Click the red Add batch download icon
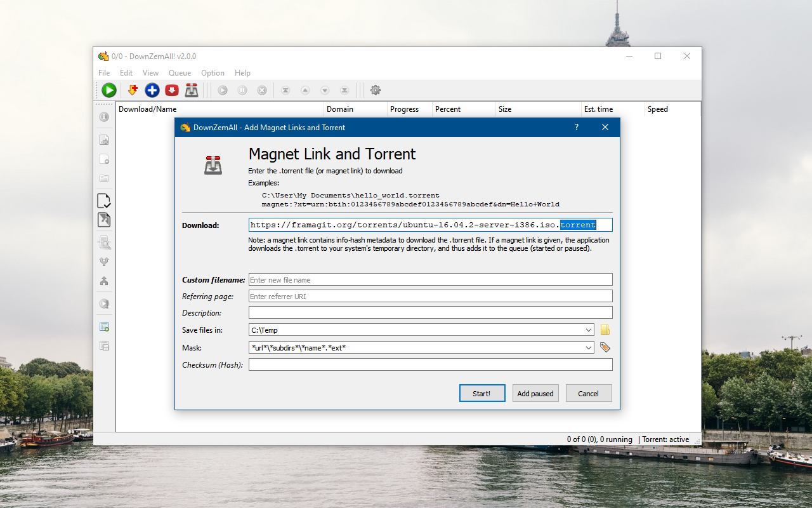 pos(172,90)
